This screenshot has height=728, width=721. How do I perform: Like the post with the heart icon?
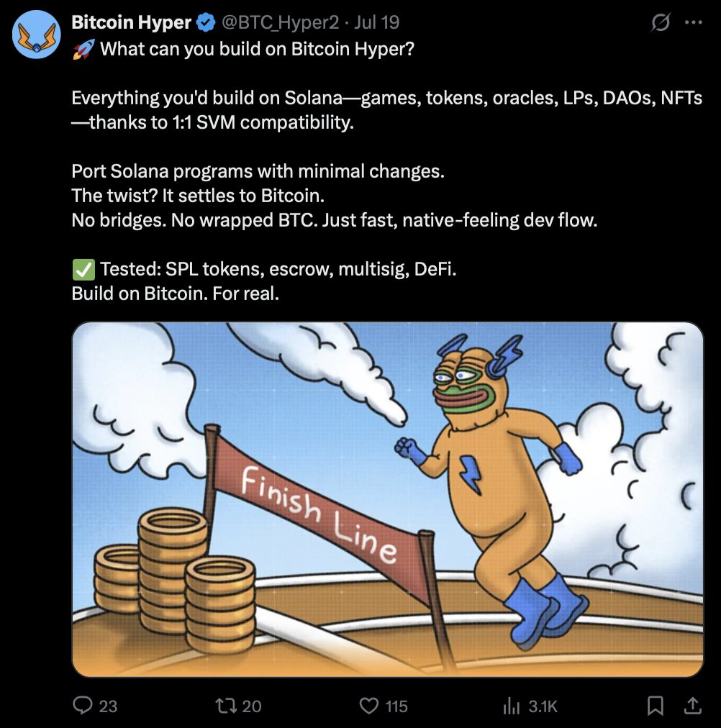pos(369,706)
